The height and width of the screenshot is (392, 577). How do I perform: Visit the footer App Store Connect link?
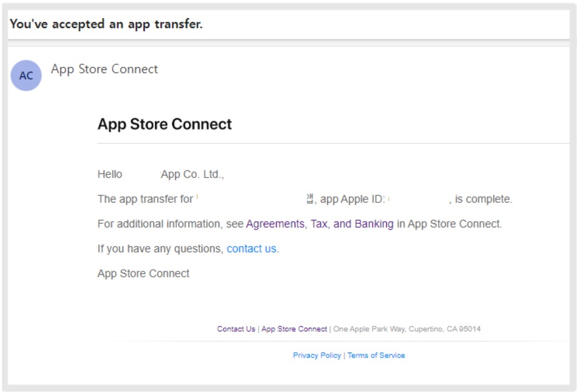(294, 329)
